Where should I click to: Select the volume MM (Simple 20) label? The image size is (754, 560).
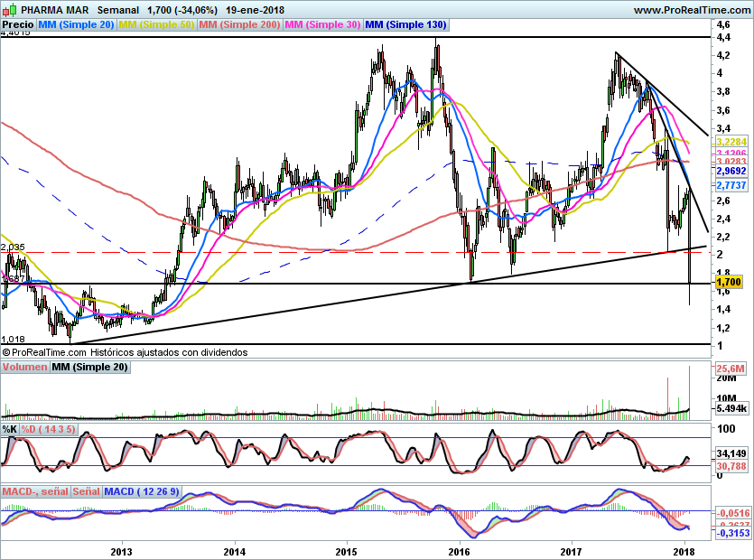pos(89,367)
